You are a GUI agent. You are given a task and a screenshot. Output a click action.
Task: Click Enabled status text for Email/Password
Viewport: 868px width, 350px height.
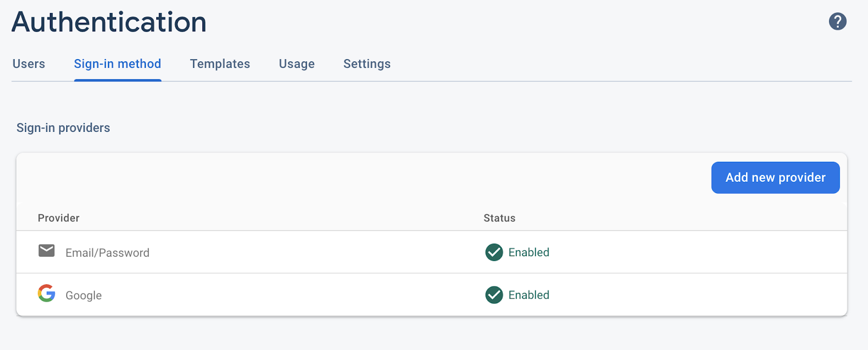(x=528, y=252)
